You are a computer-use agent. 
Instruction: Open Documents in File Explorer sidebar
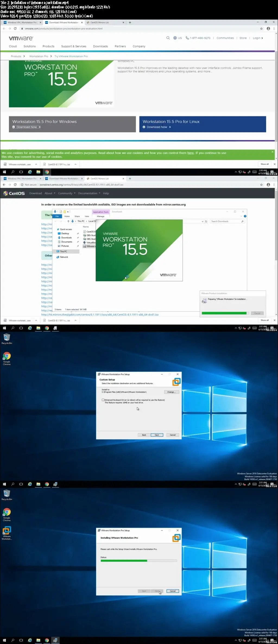[x=67, y=242]
